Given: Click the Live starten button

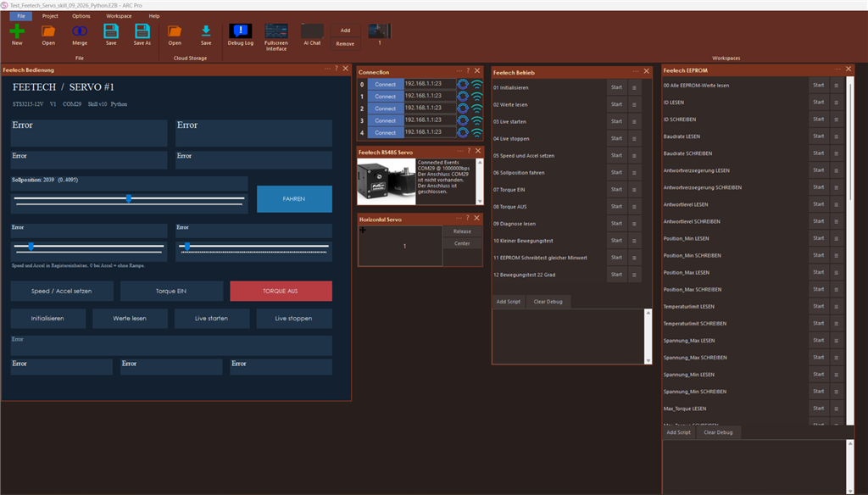Looking at the screenshot, I should (211, 319).
